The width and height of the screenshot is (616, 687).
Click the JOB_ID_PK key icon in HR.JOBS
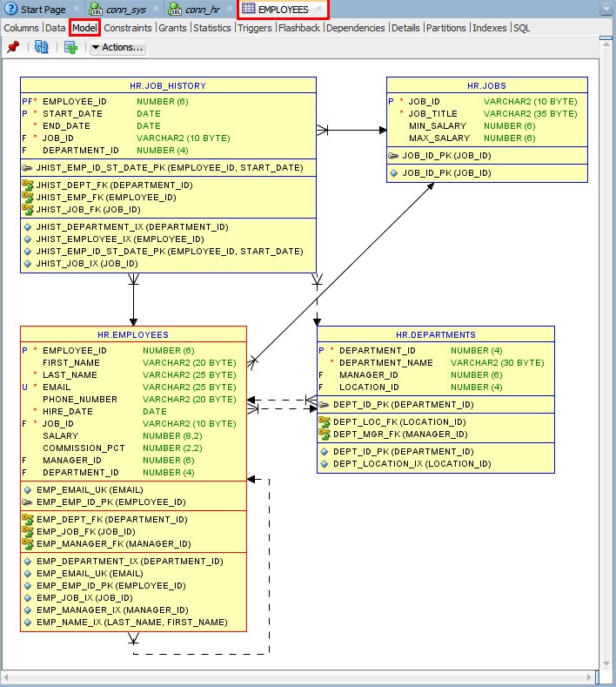click(394, 156)
